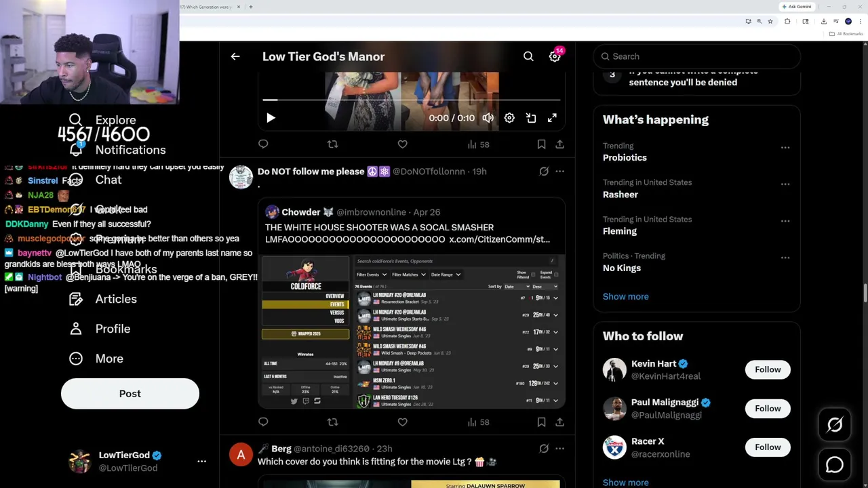Viewport: 868px width, 488px height.
Task: Open the browser media control icon
Action: coord(836,22)
